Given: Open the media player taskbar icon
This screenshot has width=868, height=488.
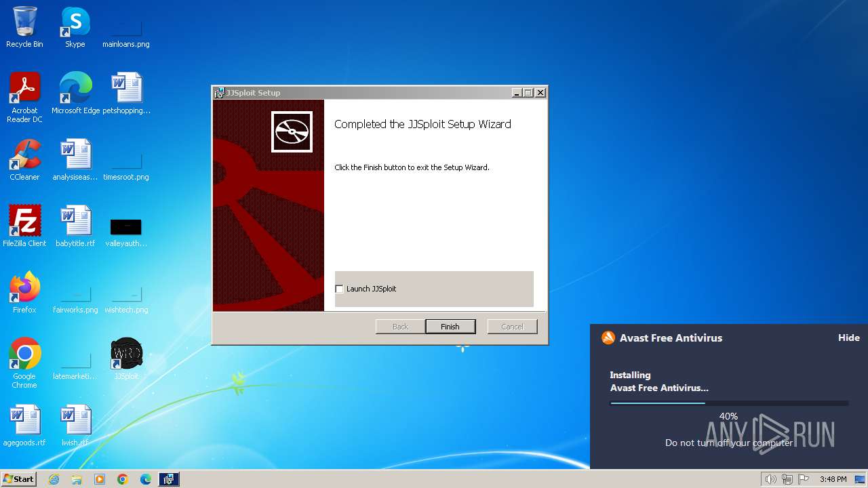Looking at the screenshot, I should [x=100, y=479].
